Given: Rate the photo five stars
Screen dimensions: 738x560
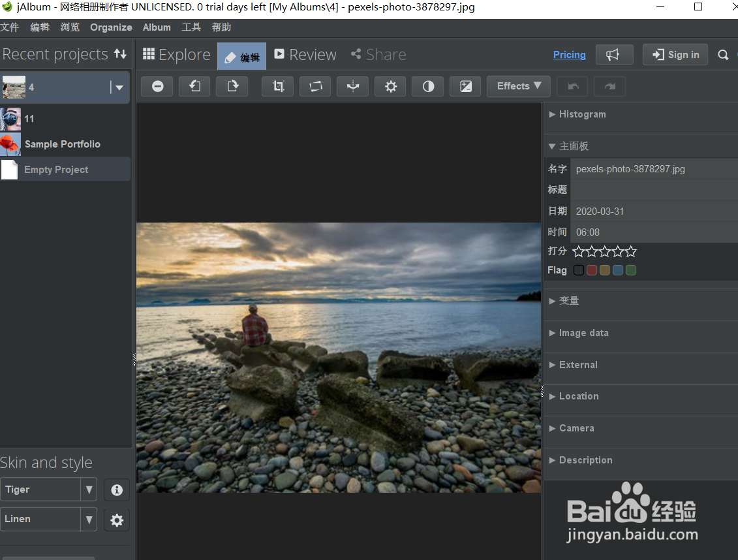Looking at the screenshot, I should 631,252.
